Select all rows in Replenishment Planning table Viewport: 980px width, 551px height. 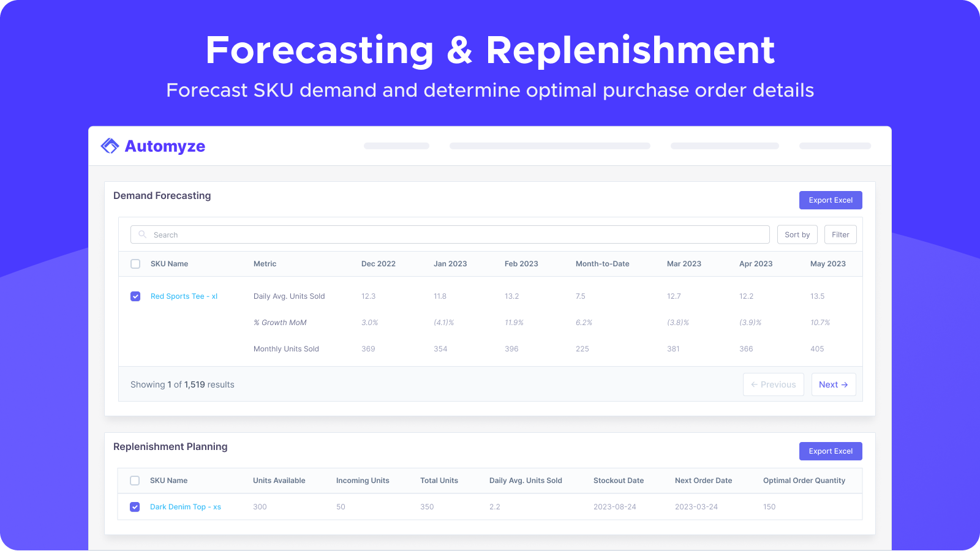coord(135,481)
